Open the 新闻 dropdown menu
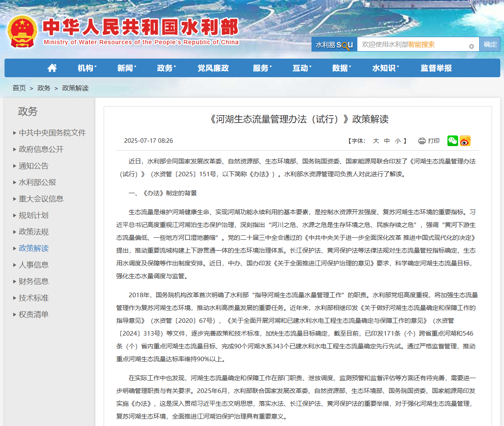Screen dimensions: 504x426 point(127,68)
